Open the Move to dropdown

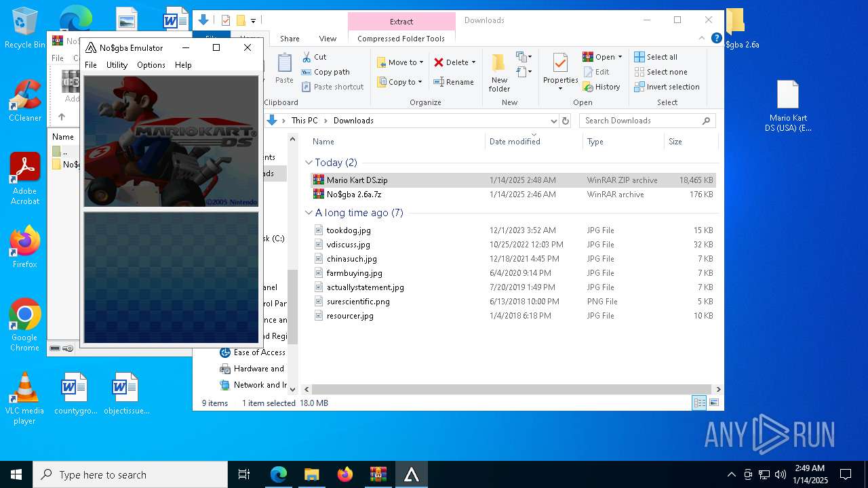tap(400, 62)
